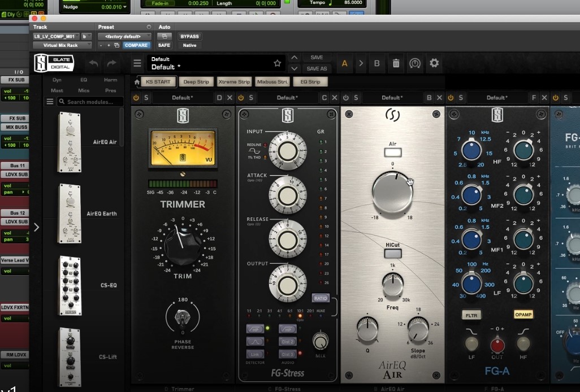The width and height of the screenshot is (580, 392).
Task: Open the Virtual Mix Rack plugin selector
Action: [x=62, y=45]
